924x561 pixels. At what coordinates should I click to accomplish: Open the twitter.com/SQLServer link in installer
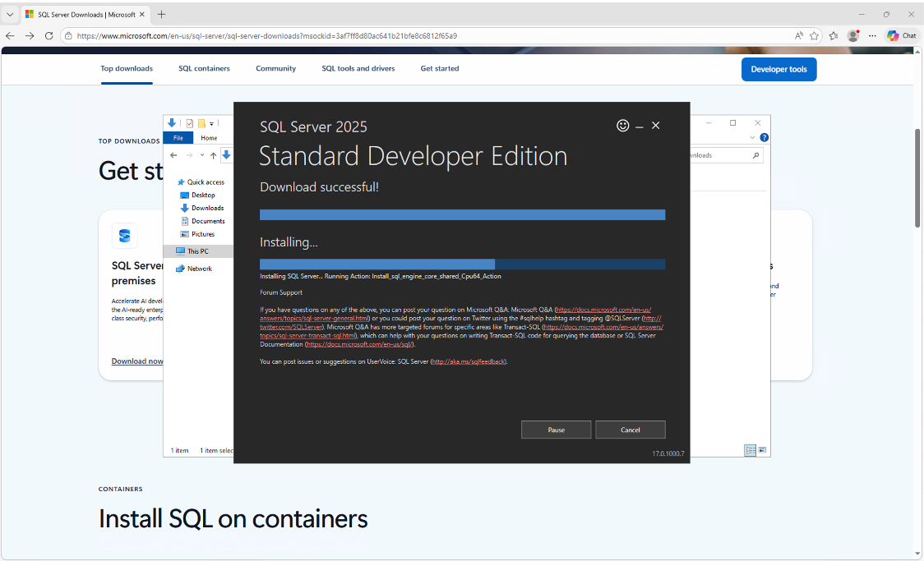pyautogui.click(x=291, y=327)
